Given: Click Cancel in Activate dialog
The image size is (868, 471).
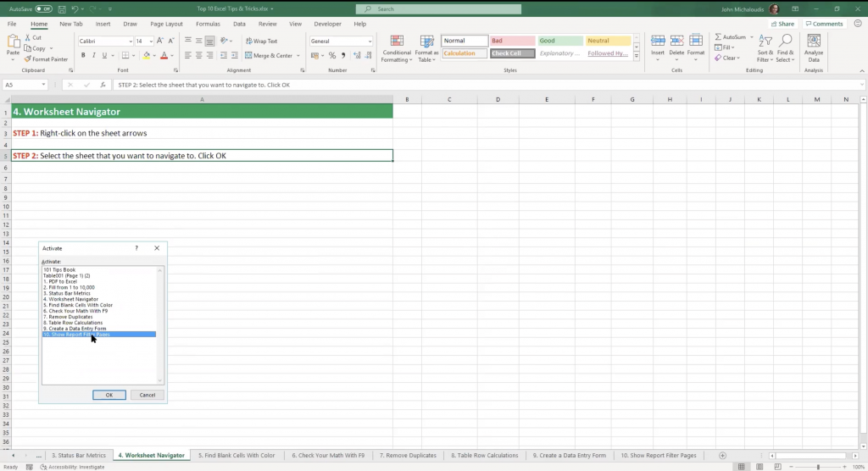Looking at the screenshot, I should (147, 395).
